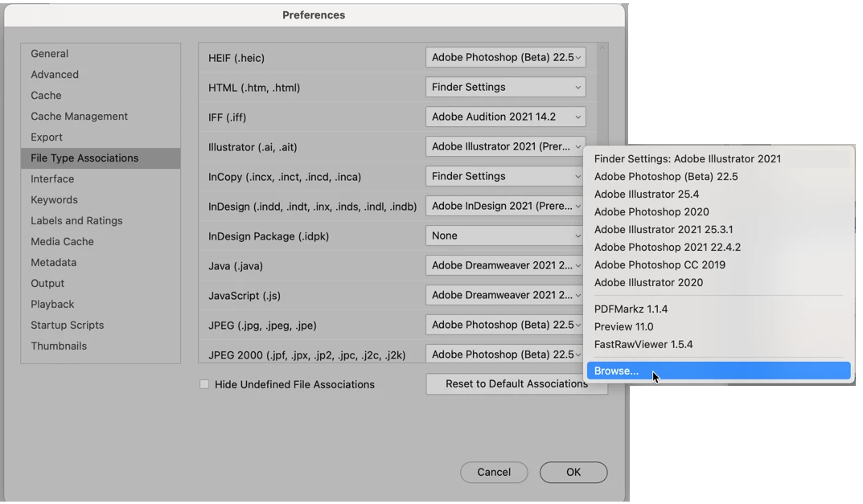Select FastRawViewer 1.5.4 entry
Image resolution: width=863 pixels, height=504 pixels.
pos(718,344)
